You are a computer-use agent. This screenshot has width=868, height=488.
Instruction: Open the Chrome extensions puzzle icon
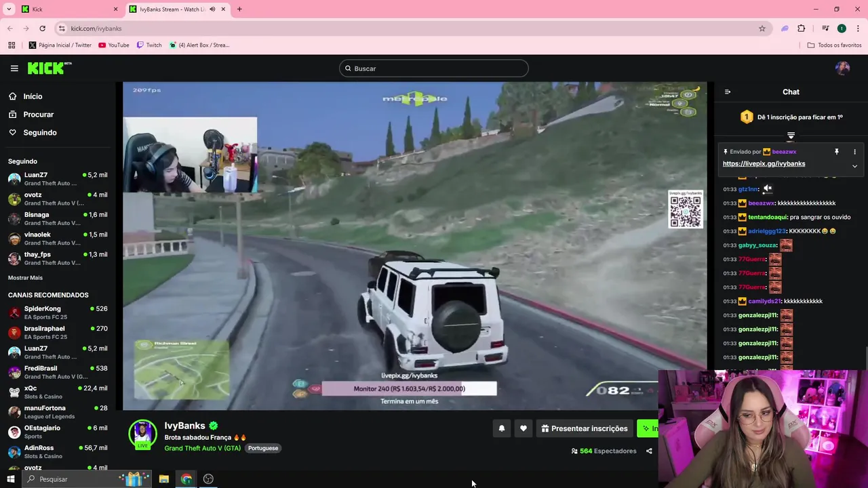pos(802,28)
